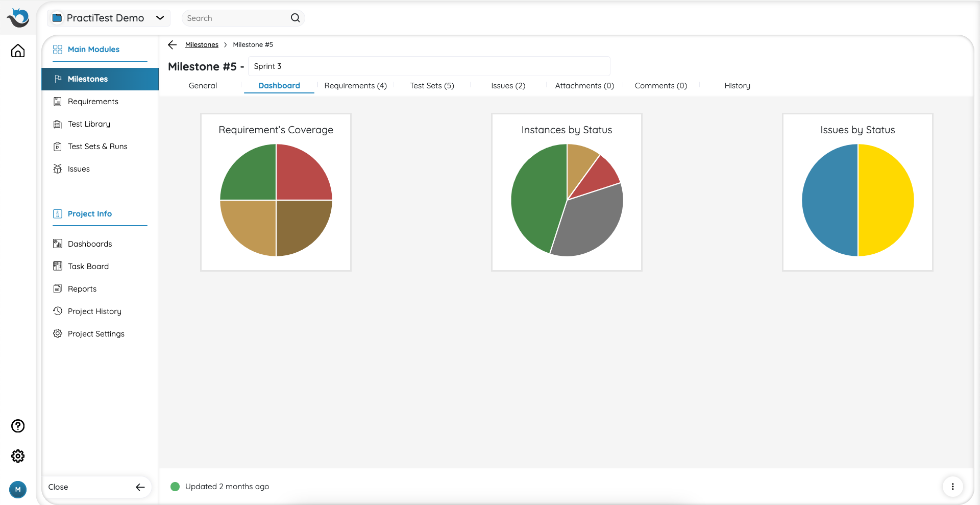
Task: Open settings gear icon in left rail
Action: pyautogui.click(x=18, y=456)
